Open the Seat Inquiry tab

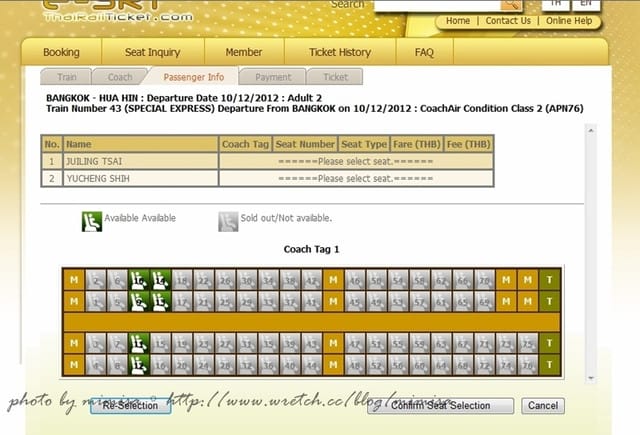(153, 52)
